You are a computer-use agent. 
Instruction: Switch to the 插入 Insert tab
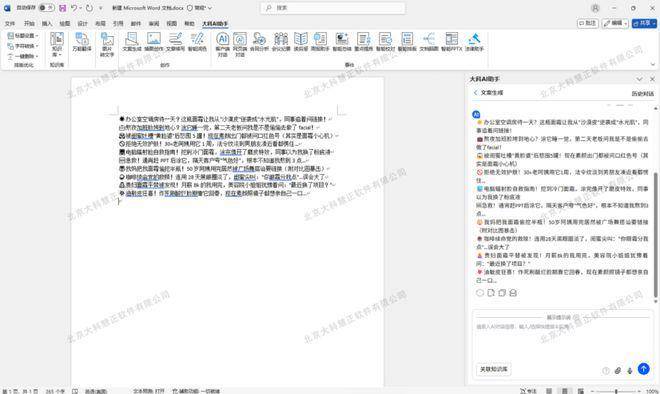click(47, 24)
